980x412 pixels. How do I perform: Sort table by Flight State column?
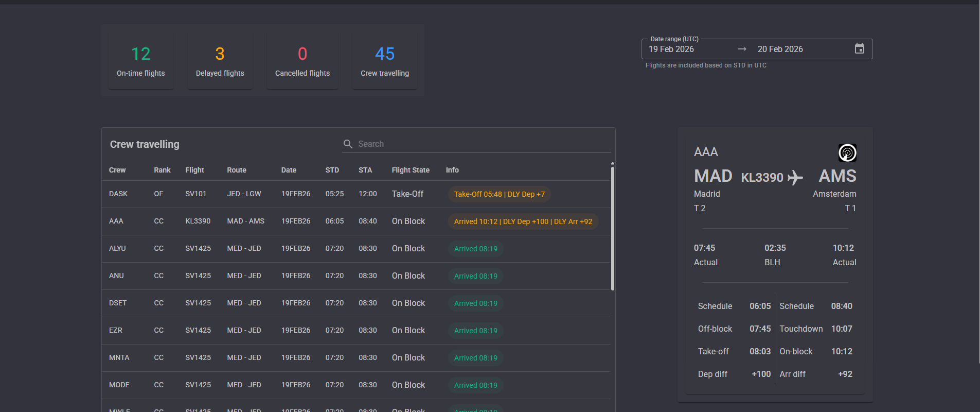tap(410, 170)
